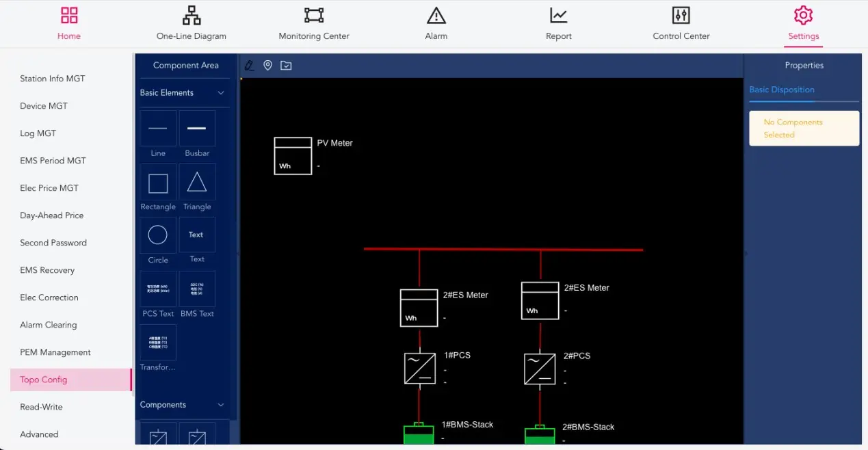Select the PV Meter symbol on canvas
This screenshot has width=868, height=450.
coord(293,156)
